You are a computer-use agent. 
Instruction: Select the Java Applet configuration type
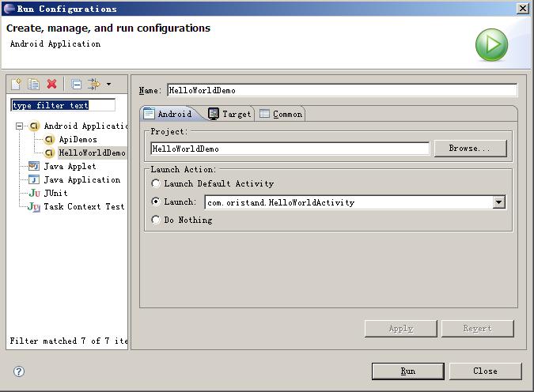(x=70, y=167)
